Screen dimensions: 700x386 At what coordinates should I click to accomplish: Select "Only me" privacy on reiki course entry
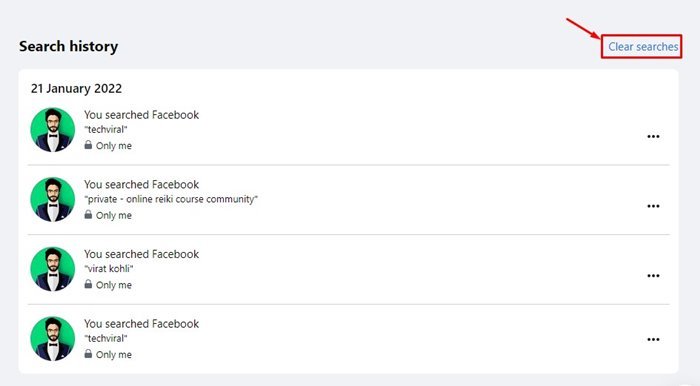114,215
